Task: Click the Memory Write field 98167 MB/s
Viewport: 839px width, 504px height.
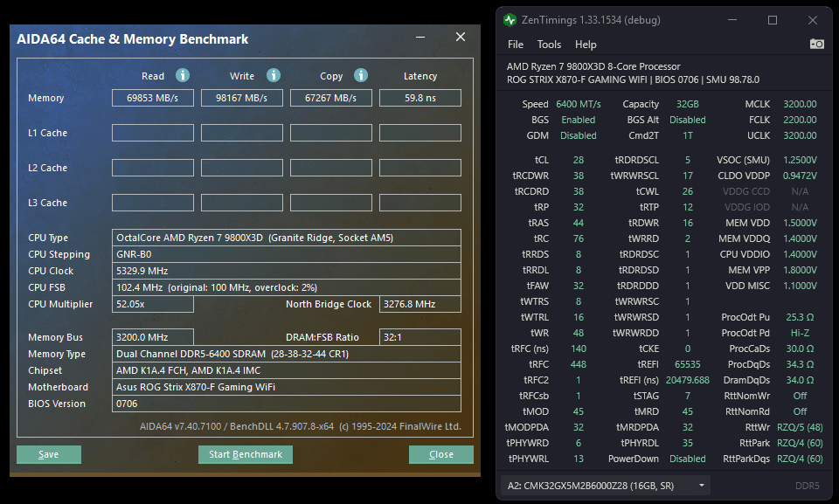Action: point(241,98)
